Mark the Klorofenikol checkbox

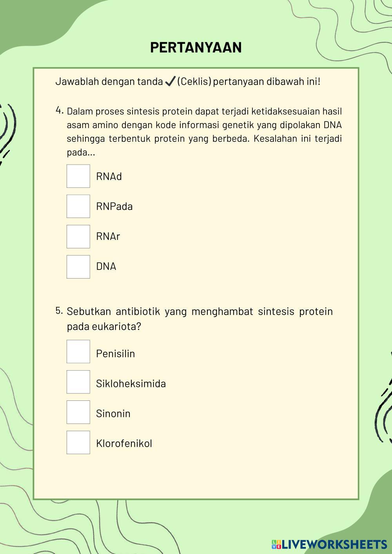tap(78, 442)
